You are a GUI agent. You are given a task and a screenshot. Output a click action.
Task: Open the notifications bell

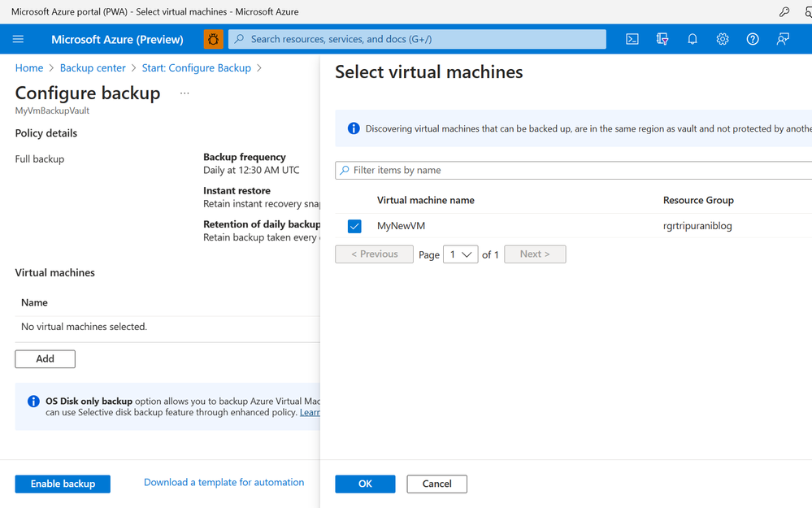692,39
